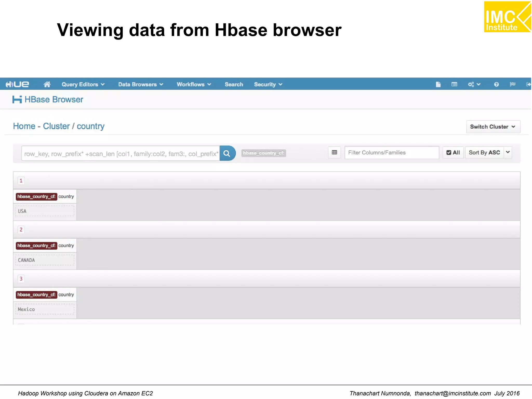This screenshot has width=532, height=399.
Task: Run the row search magnifier button
Action: point(228,153)
